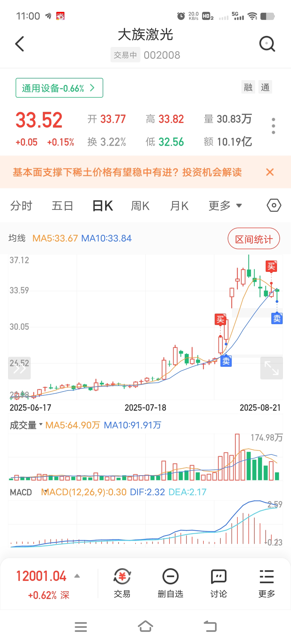Tap the 低 32.56 low value
The image size is (291, 644).
click(165, 142)
